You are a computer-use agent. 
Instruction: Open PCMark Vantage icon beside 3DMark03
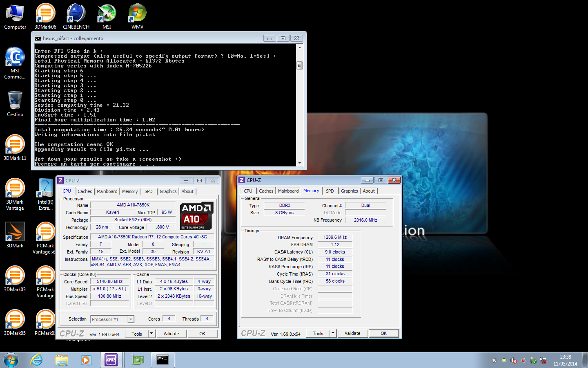pyautogui.click(x=45, y=282)
